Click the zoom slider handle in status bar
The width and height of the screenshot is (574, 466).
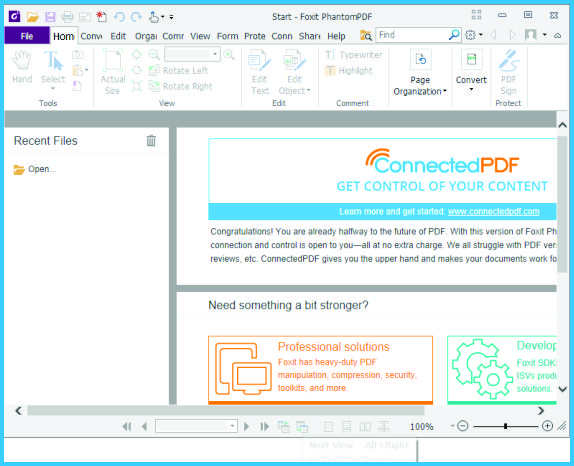505,426
